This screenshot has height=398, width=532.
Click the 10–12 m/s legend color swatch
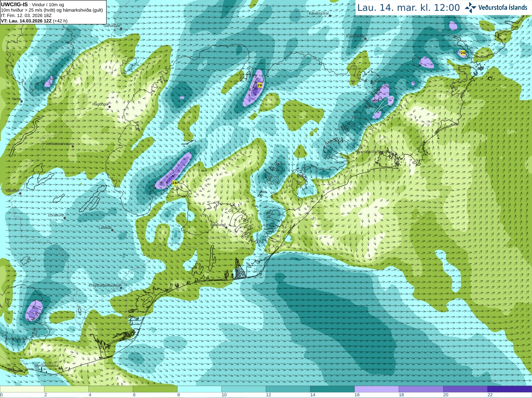point(244,389)
